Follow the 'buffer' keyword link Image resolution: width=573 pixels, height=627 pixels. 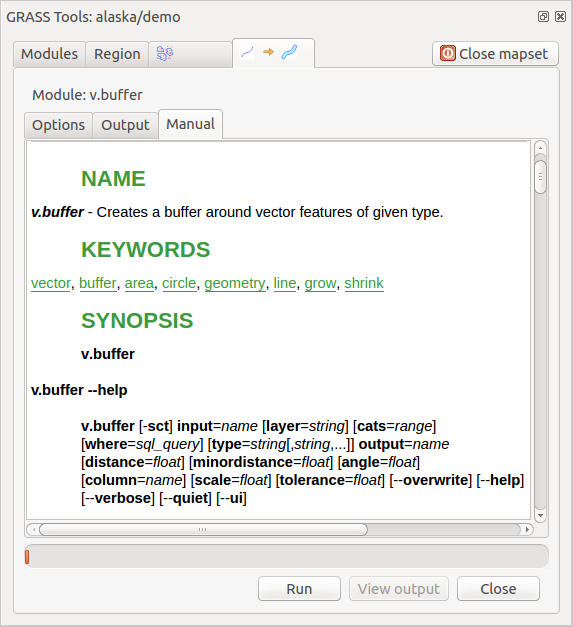(98, 283)
